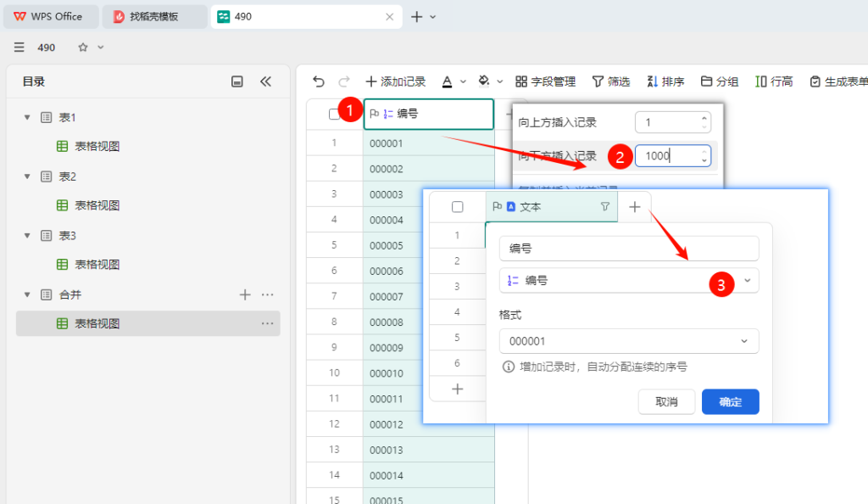This screenshot has width=868, height=504.
Task: Open a new tab with plus button
Action: pos(417,17)
